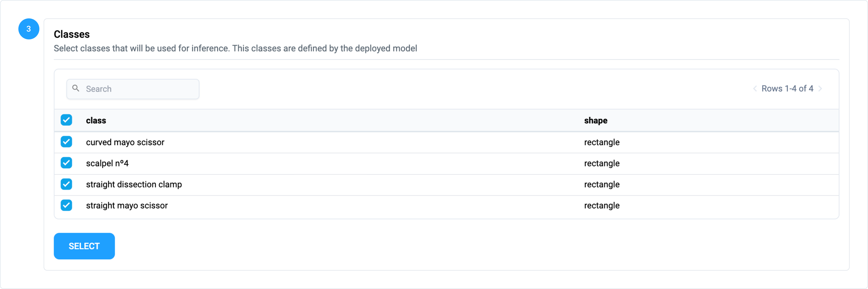The width and height of the screenshot is (868, 289).
Task: Click the shape column header
Action: point(595,120)
